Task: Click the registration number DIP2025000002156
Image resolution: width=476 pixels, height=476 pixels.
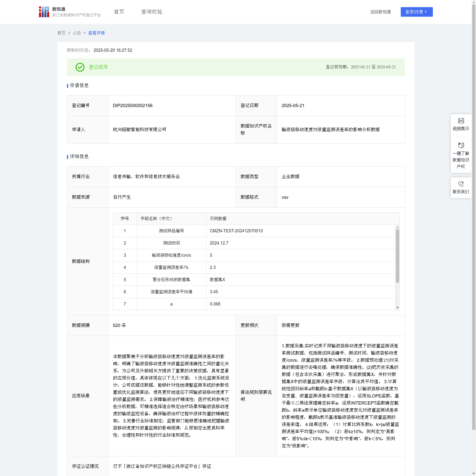Action: coord(133,106)
